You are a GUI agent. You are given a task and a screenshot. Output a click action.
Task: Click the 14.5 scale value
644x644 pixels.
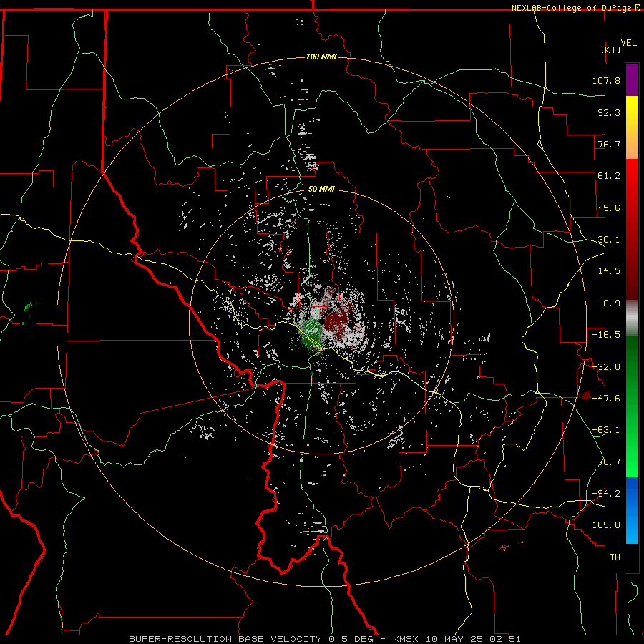click(x=609, y=271)
